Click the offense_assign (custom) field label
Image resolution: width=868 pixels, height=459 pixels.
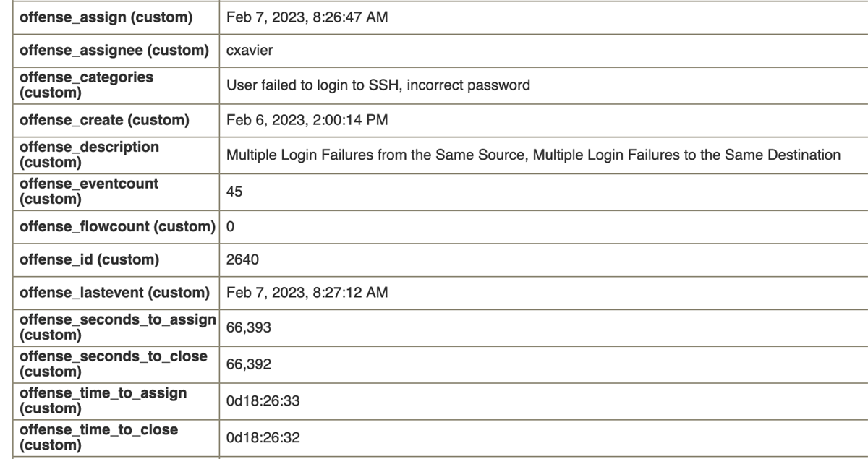(106, 17)
